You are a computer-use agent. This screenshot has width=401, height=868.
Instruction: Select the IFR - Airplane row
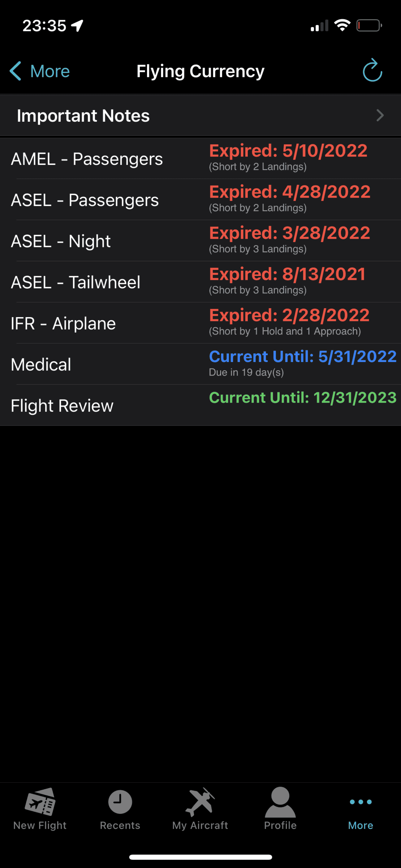coord(200,323)
